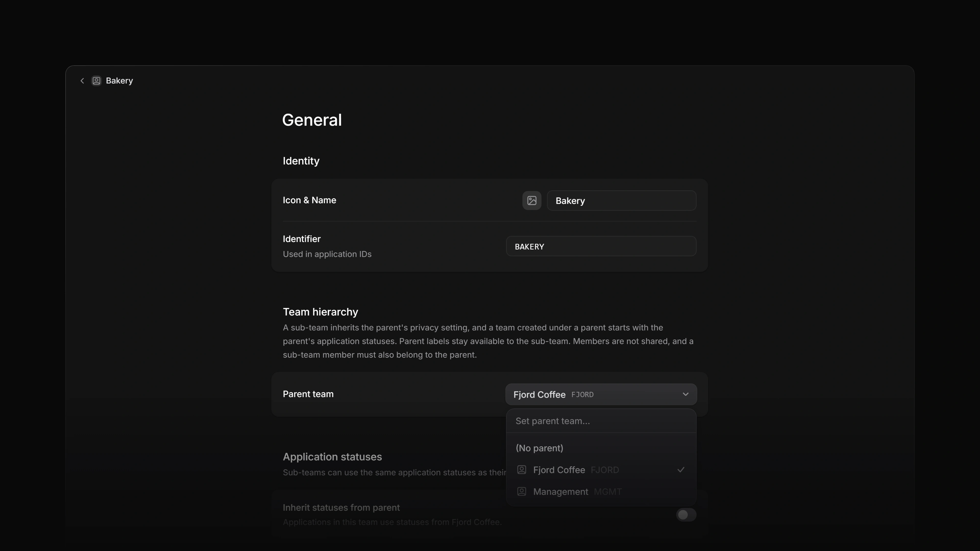
Task: Click the Bakery team avatar in the header
Action: point(97,81)
